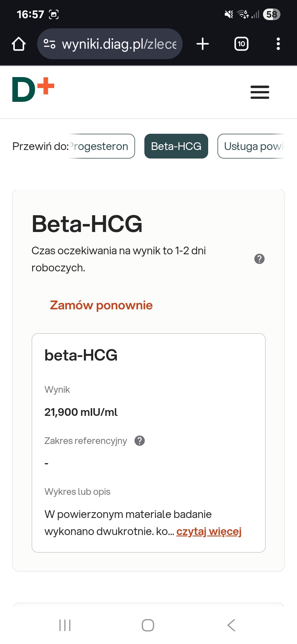Open a new browser tab
Image resolution: width=297 pixels, height=644 pixels.
pos(203,44)
